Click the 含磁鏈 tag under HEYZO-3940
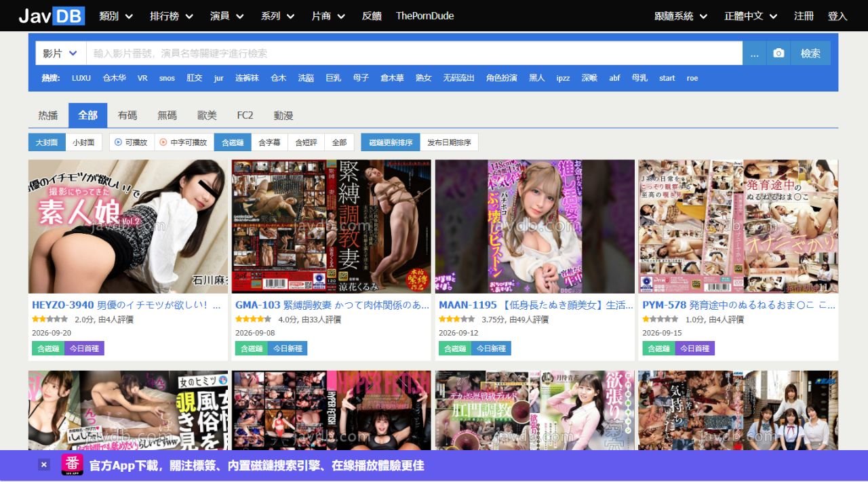This screenshot has height=482, width=868. [x=48, y=348]
